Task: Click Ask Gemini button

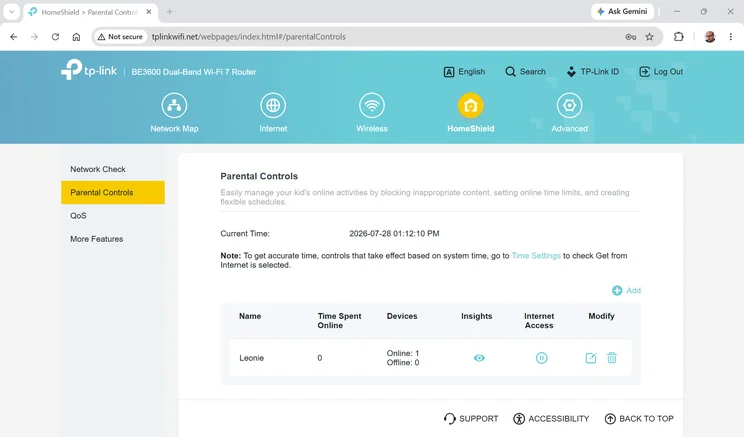Action: point(622,11)
